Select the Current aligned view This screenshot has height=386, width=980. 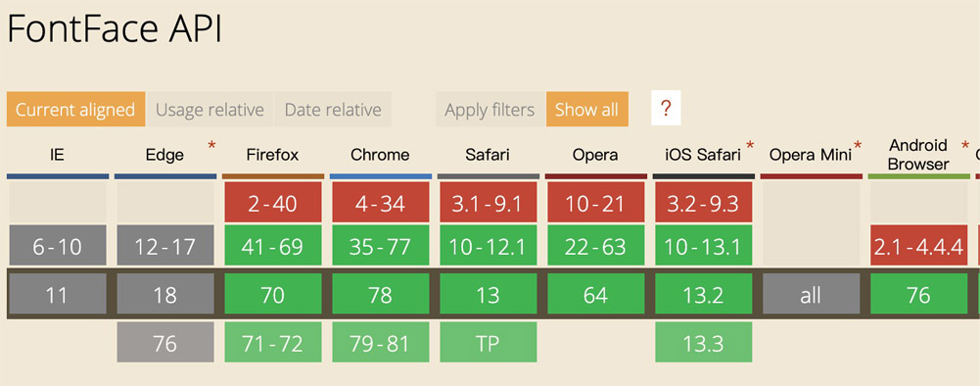pyautogui.click(x=75, y=110)
